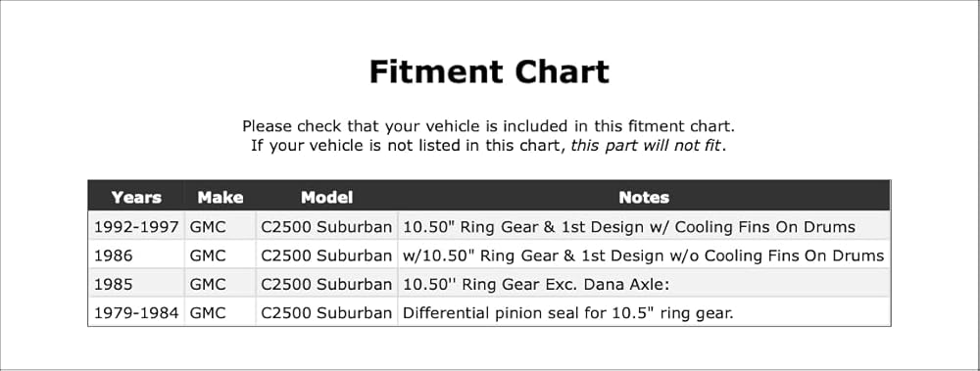Click the Fitment Chart heading

coord(489,71)
